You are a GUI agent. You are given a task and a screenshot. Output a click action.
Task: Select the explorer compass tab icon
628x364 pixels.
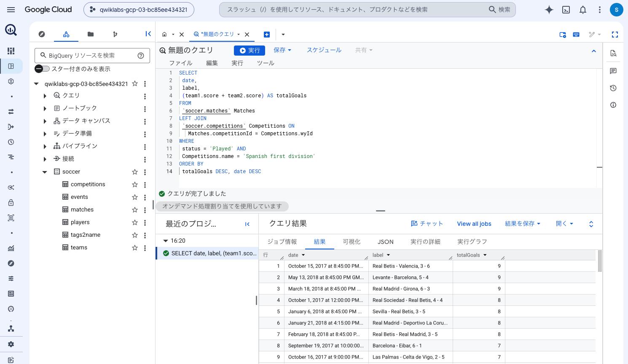pyautogui.click(x=42, y=34)
